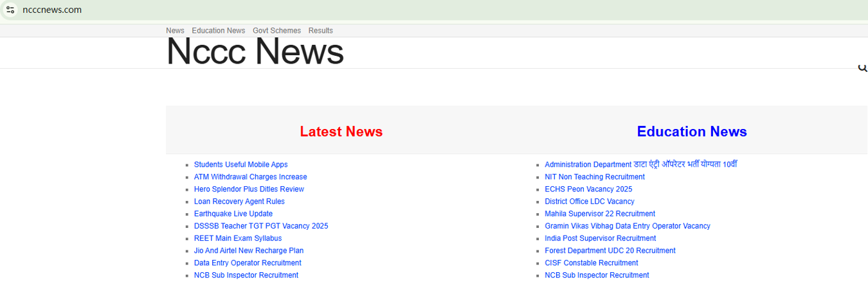Select the Govt Schemes menu item

[x=276, y=31]
